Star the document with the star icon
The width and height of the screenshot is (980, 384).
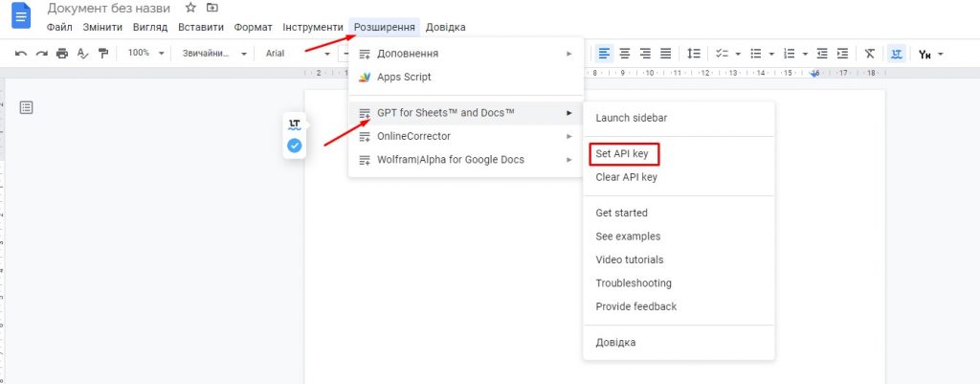point(190,8)
